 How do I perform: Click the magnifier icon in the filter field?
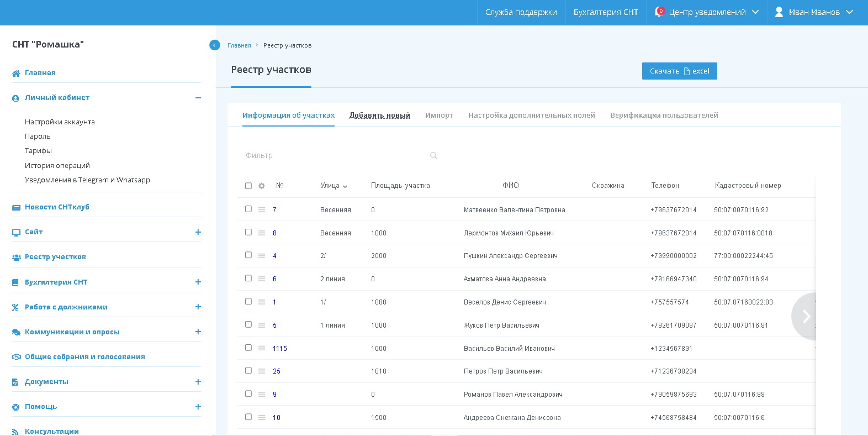[x=433, y=156]
